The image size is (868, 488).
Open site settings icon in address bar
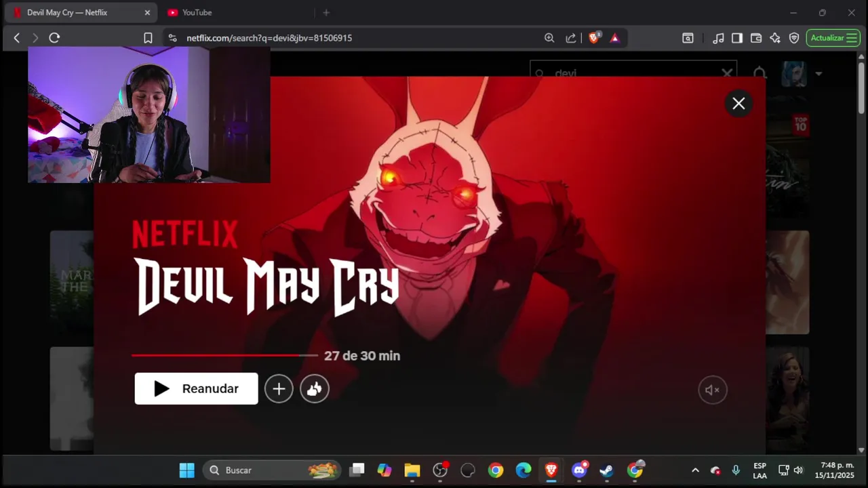[x=172, y=38]
